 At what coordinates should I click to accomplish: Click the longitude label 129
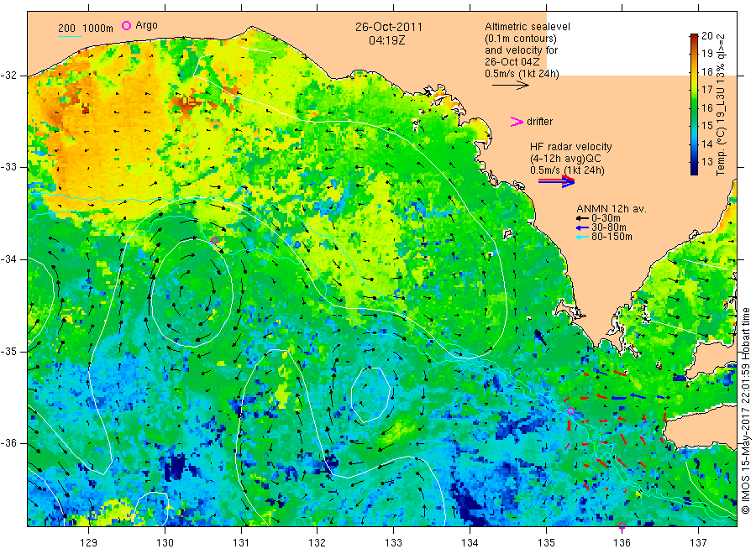(x=89, y=543)
